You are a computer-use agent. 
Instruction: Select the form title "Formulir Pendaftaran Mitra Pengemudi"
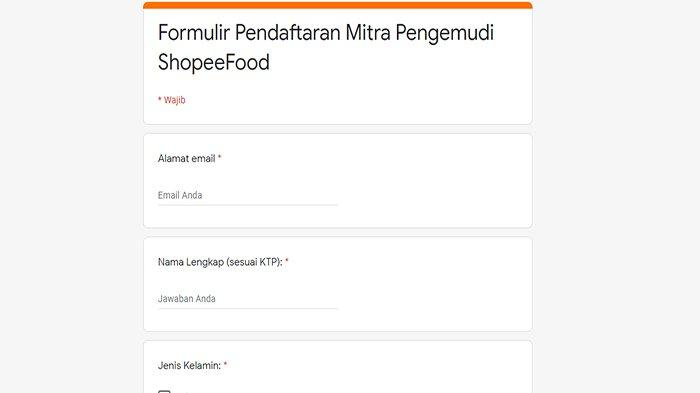325,33
